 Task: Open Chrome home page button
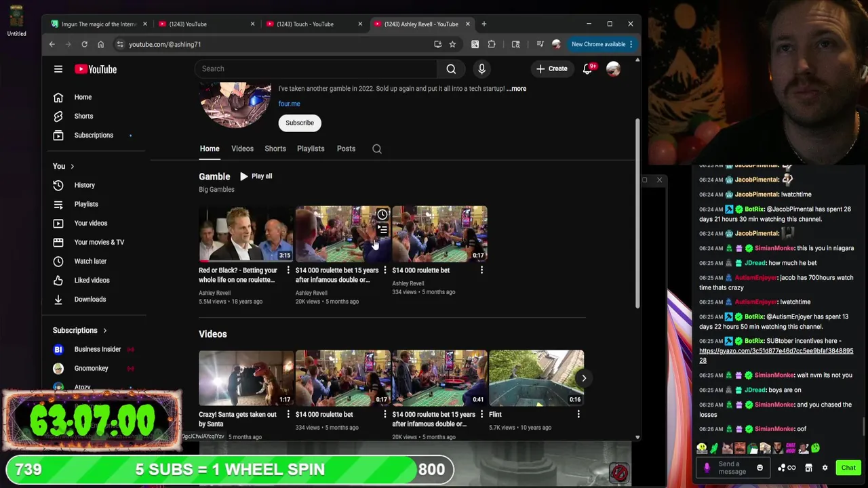(100, 44)
